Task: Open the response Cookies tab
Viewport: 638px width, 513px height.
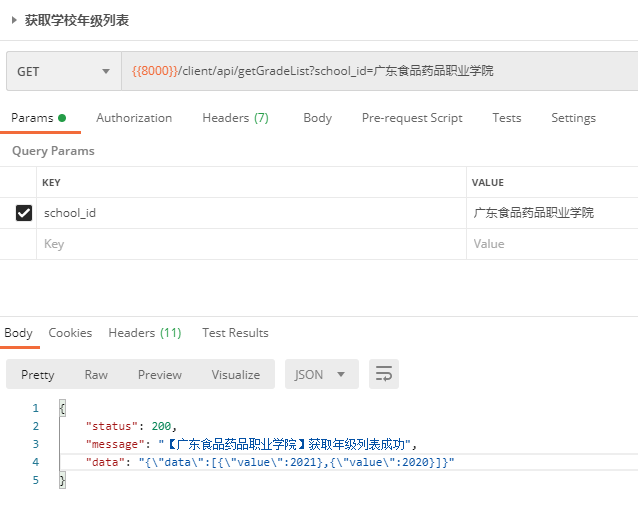Action: 70,333
